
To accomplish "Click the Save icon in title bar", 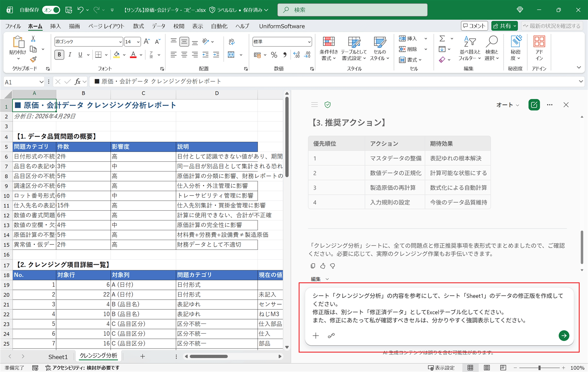I will [69, 10].
